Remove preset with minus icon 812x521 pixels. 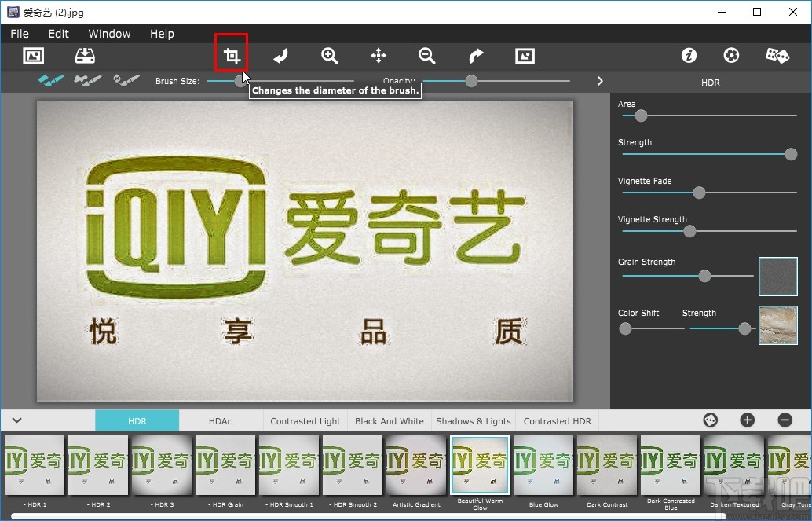785,420
